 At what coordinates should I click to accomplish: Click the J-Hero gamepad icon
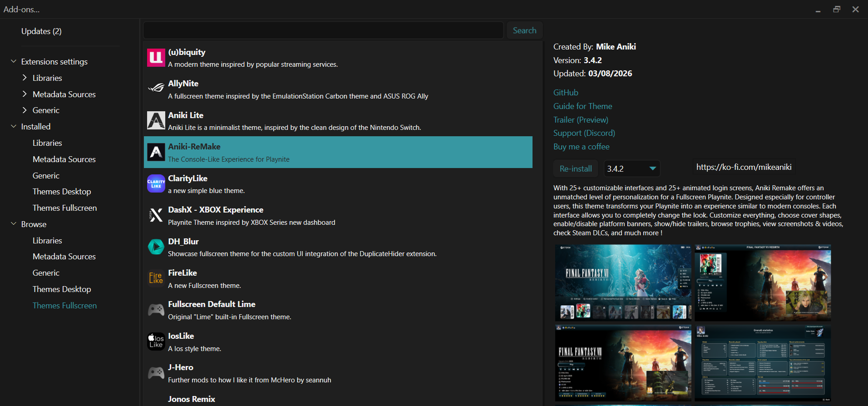coord(156,373)
